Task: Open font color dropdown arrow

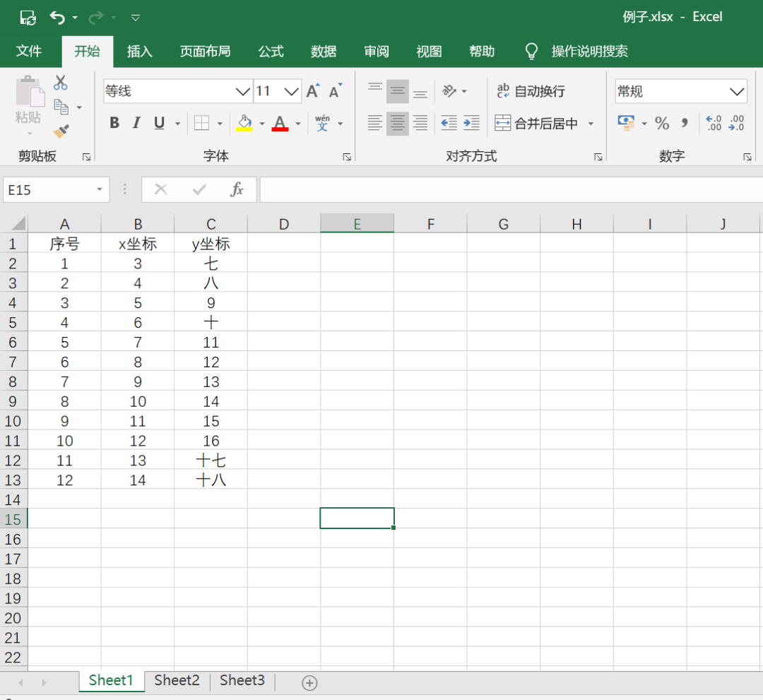Action: tap(298, 124)
